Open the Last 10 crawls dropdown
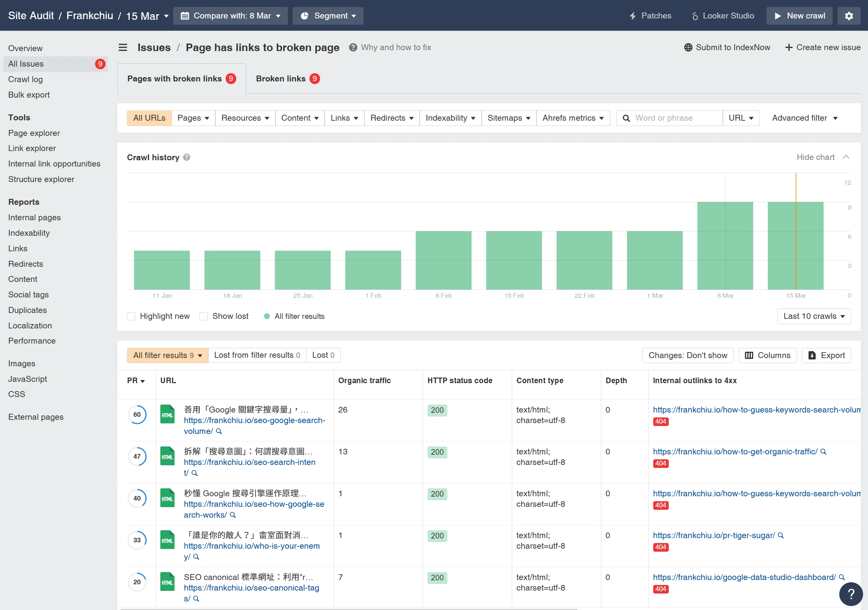 click(x=814, y=316)
